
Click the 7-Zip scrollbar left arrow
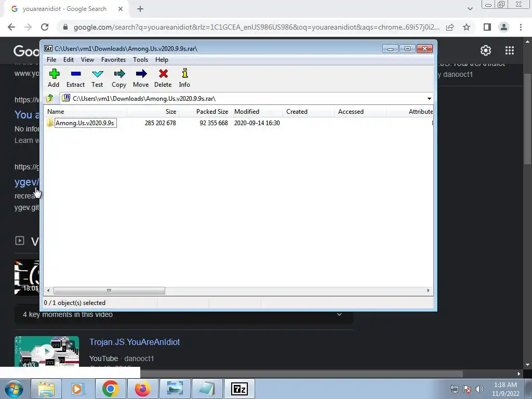point(48,291)
